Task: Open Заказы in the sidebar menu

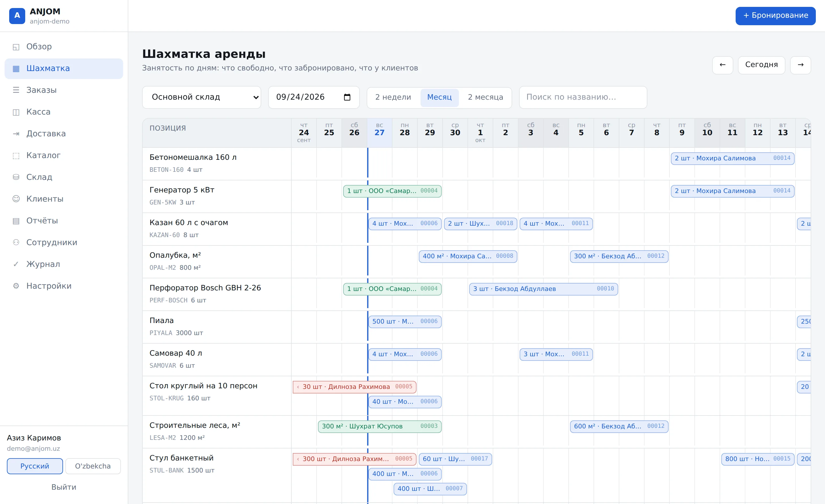Action: point(64,90)
